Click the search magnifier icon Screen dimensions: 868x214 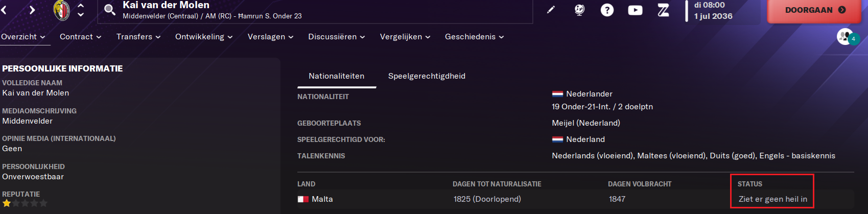(109, 10)
